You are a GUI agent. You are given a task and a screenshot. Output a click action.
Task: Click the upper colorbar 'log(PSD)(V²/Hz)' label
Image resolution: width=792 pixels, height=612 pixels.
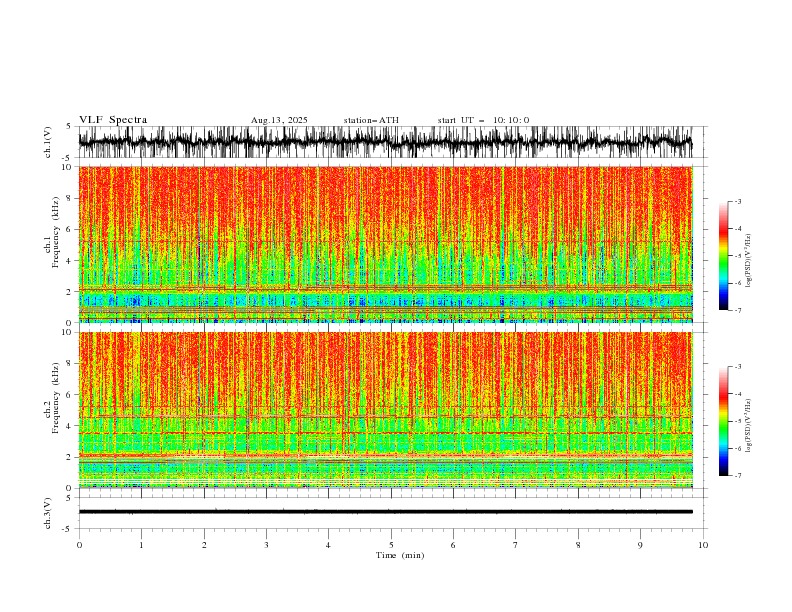point(748,261)
